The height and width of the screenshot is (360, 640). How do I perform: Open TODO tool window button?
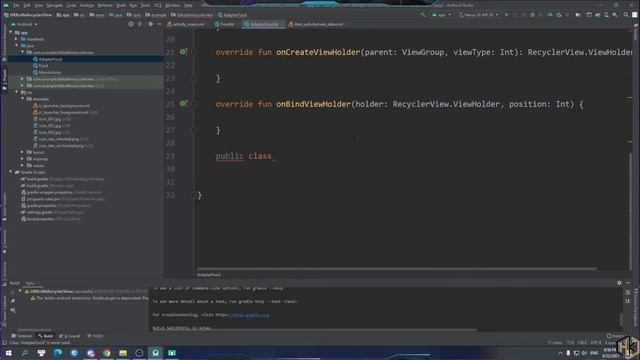pos(95,336)
